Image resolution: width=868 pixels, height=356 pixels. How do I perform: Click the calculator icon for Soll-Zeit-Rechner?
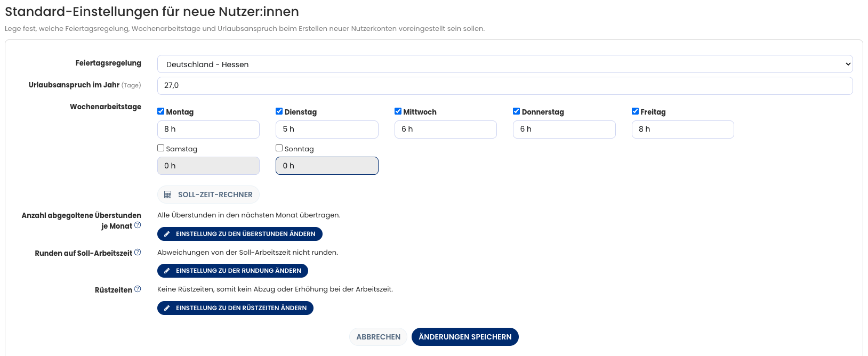(167, 195)
